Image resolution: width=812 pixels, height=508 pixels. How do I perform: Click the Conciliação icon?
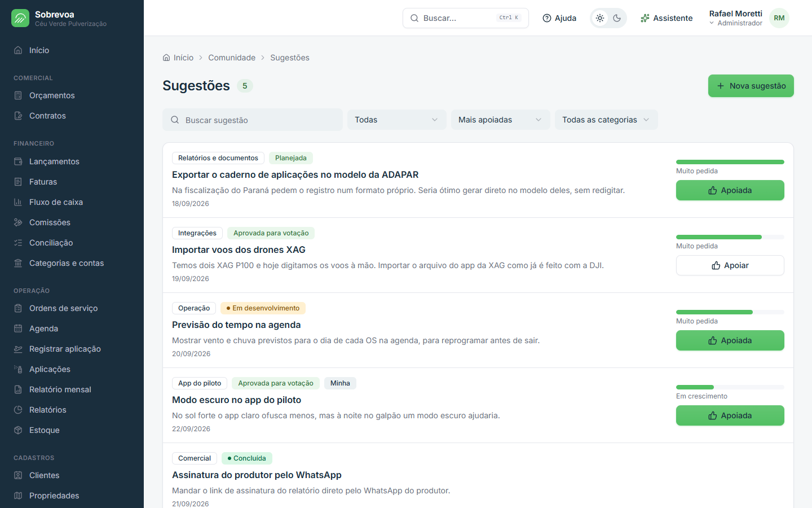point(18,243)
